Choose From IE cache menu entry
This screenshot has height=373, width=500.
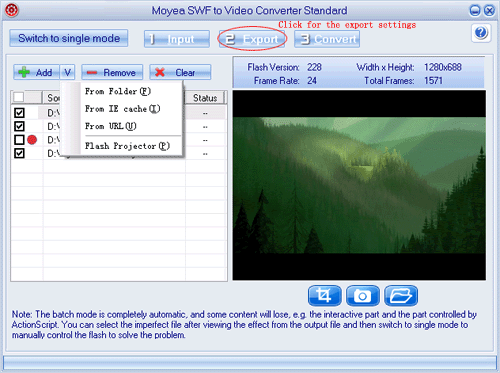pos(122,109)
